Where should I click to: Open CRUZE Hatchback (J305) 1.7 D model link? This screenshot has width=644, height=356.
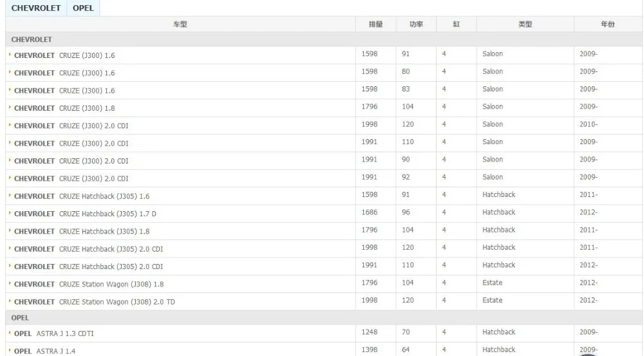(x=85, y=214)
